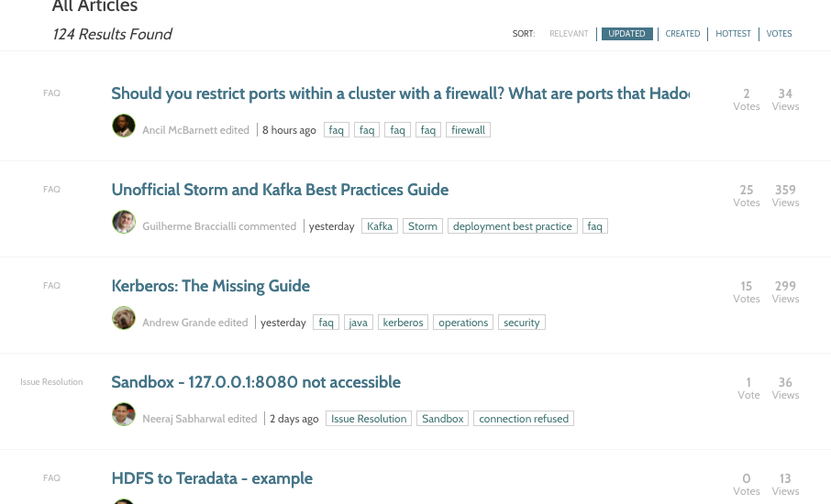Click Andrew Grande's avatar icon

click(124, 319)
